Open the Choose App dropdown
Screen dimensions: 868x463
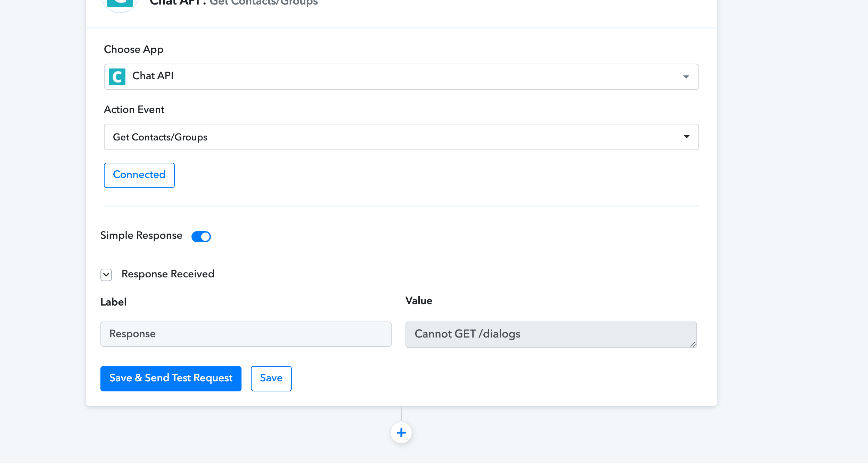pyautogui.click(x=401, y=77)
